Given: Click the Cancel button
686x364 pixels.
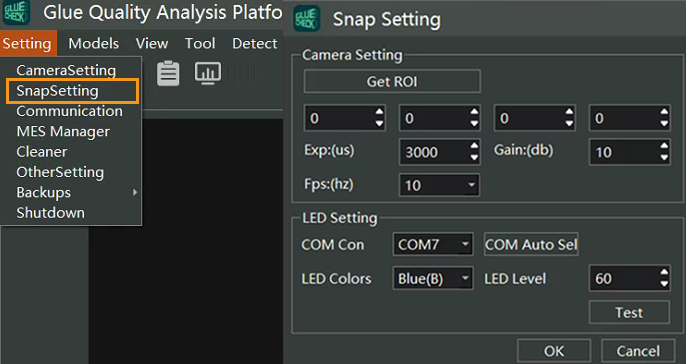Looking at the screenshot, I should point(638,351).
